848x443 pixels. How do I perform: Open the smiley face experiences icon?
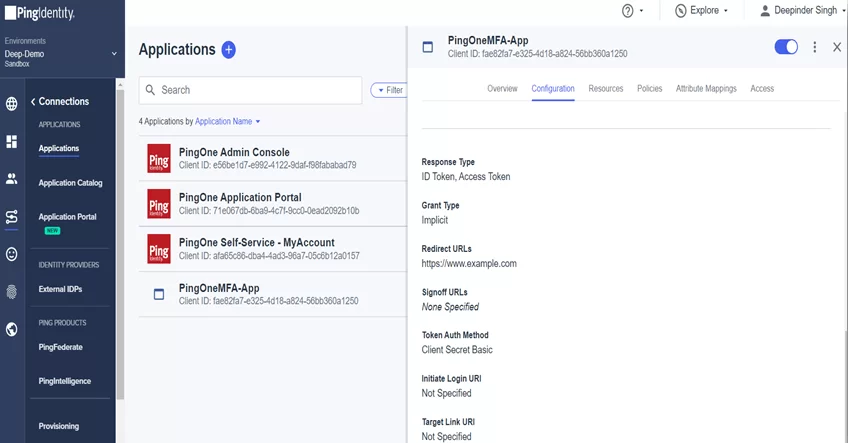(x=11, y=254)
